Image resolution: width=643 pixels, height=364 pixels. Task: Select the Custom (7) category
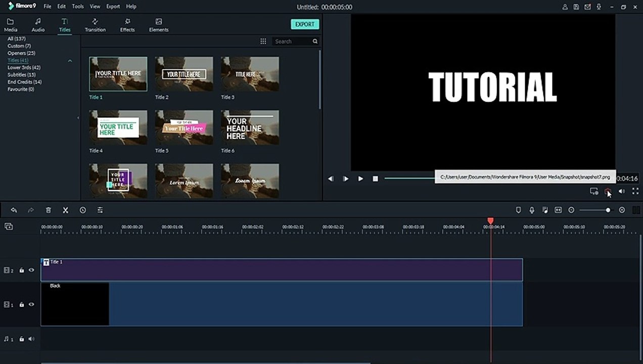click(x=19, y=46)
